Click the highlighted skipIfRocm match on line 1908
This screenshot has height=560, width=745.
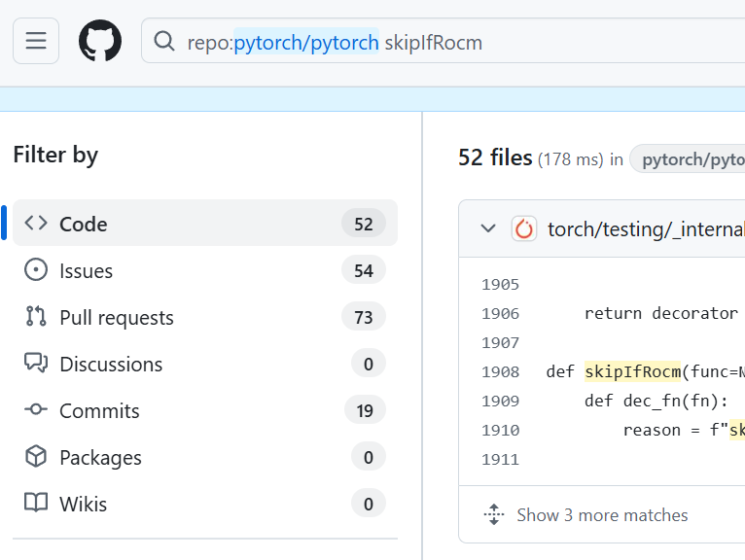(632, 371)
